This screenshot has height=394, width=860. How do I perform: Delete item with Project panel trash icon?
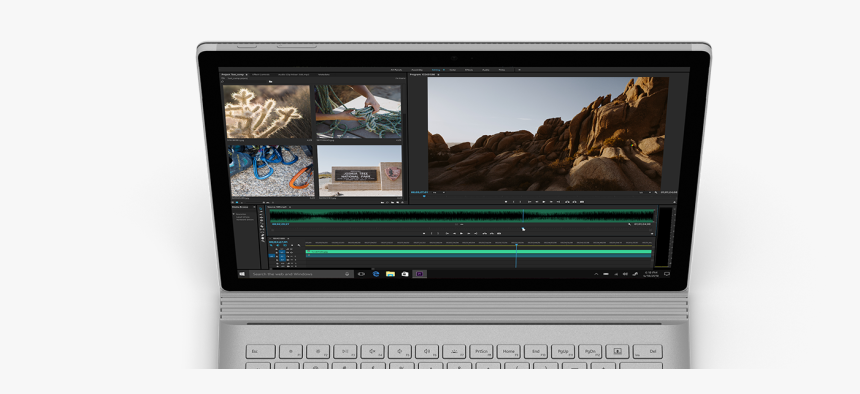point(403,202)
